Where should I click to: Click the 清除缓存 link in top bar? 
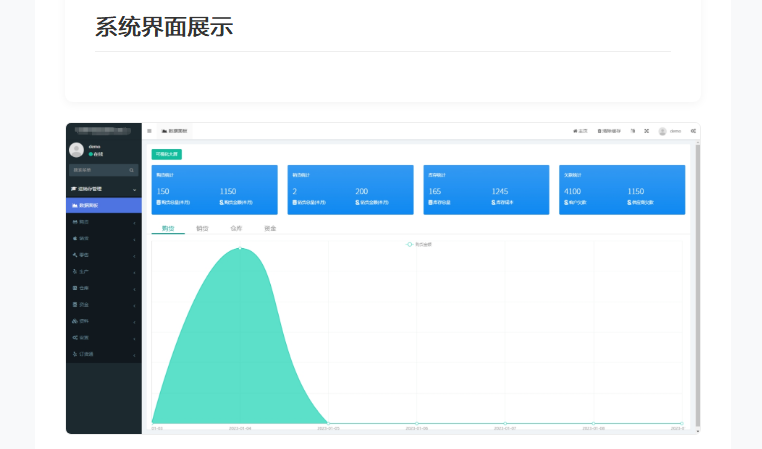click(x=609, y=131)
